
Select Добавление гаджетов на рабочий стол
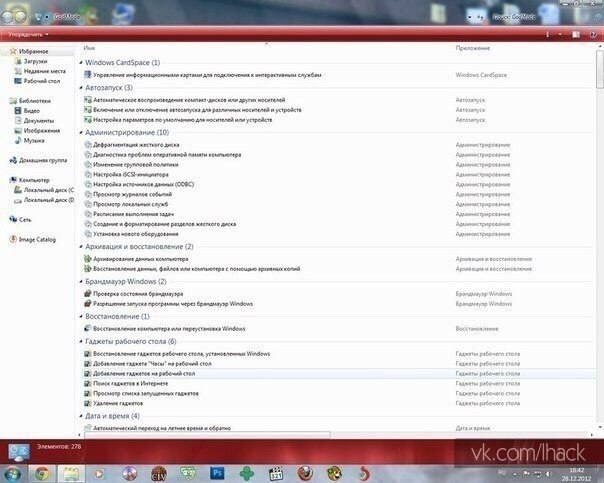[x=144, y=374]
